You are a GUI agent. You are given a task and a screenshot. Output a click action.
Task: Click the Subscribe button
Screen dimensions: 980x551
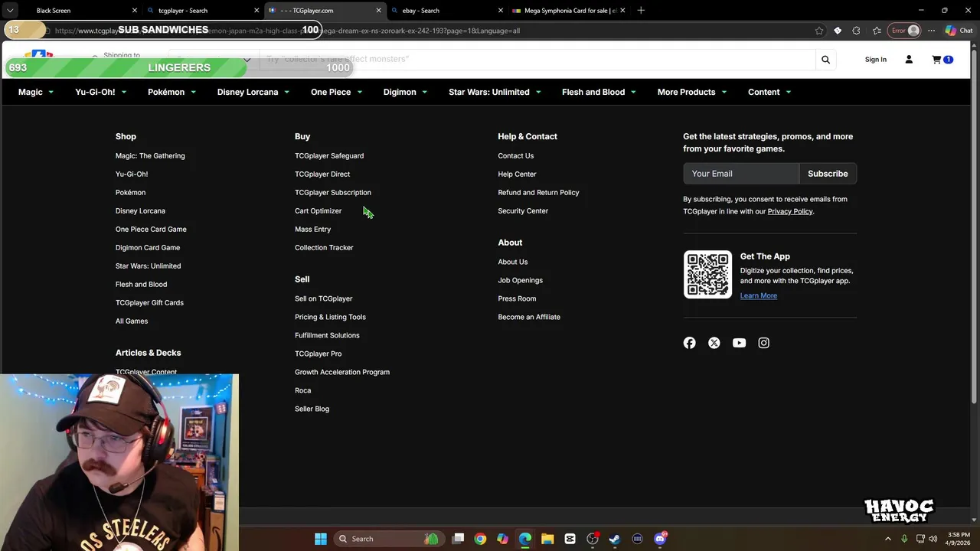pyautogui.click(x=828, y=174)
